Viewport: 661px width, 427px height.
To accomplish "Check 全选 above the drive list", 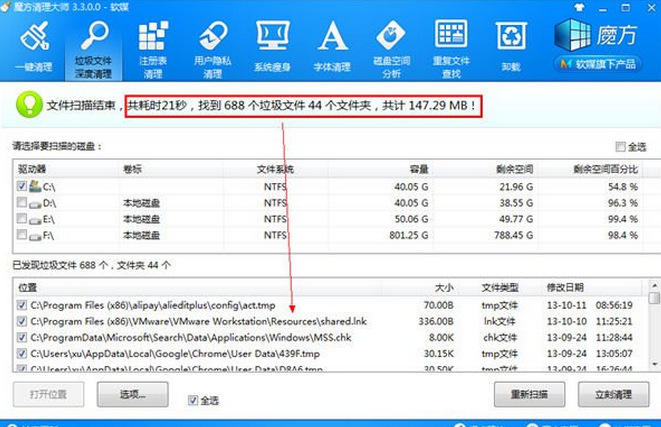I will (x=620, y=147).
